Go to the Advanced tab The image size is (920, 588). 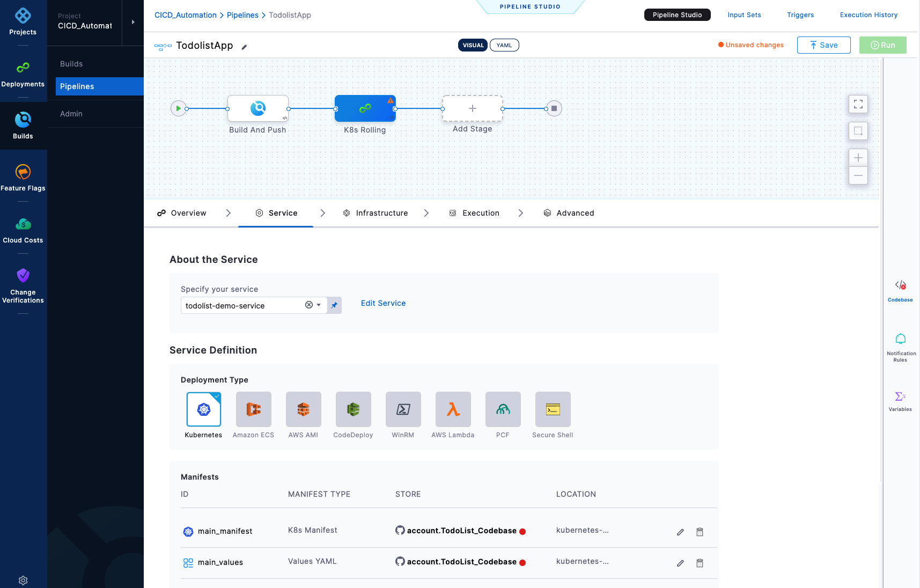[x=569, y=213]
